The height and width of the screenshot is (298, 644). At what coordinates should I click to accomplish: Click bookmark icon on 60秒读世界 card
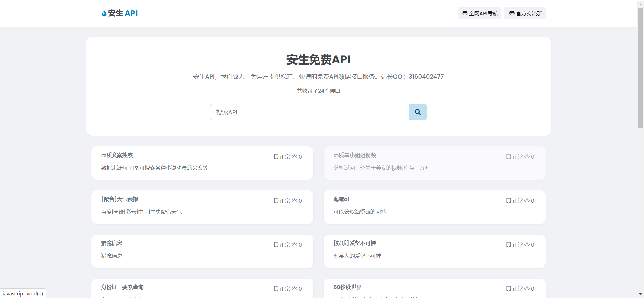point(508,289)
